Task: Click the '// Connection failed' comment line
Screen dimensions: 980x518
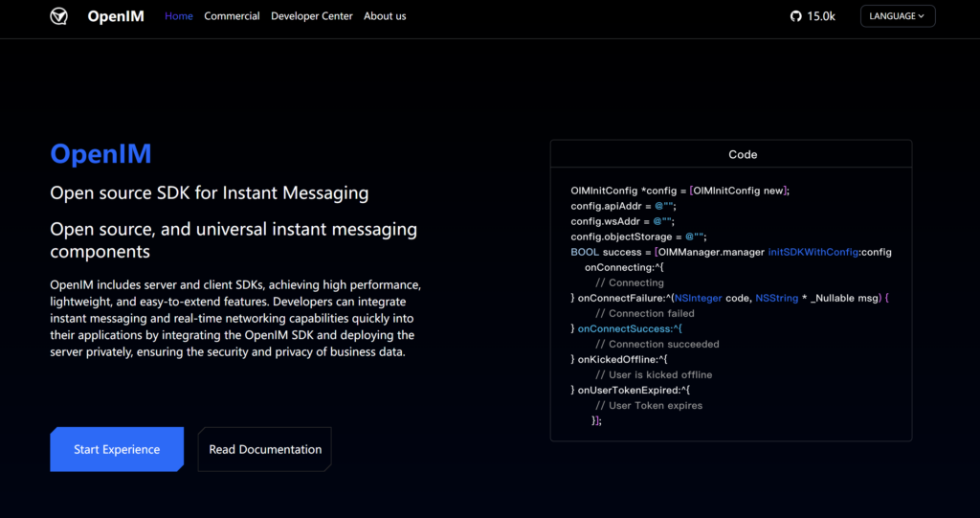Action: point(644,313)
